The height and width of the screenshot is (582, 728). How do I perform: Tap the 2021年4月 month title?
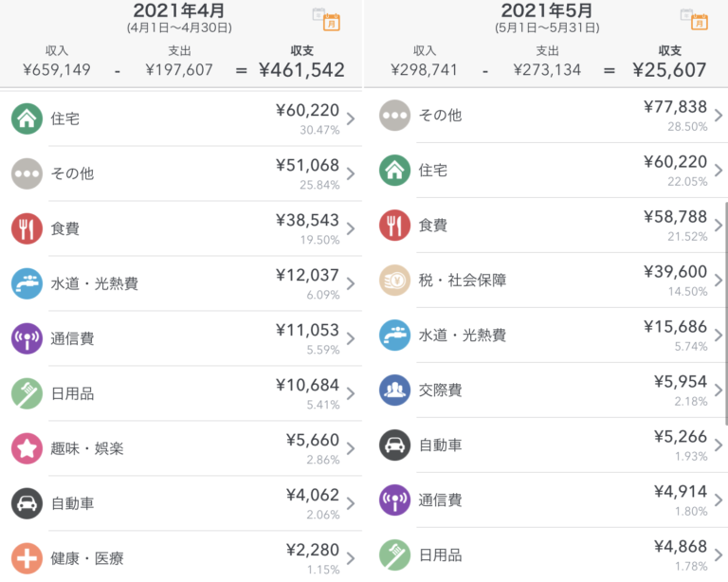pyautogui.click(x=179, y=11)
